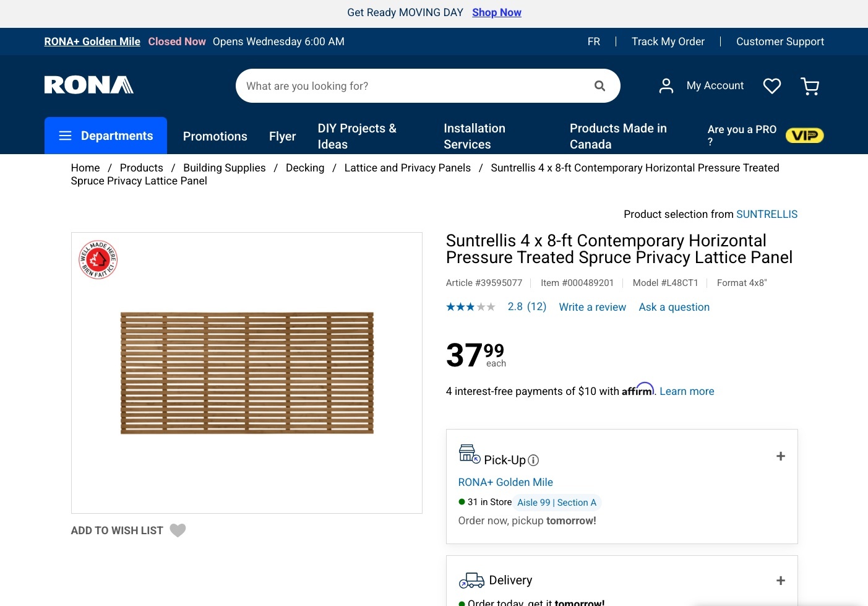The width and height of the screenshot is (868, 606).
Task: Click Affirm Learn more link
Action: coord(687,391)
